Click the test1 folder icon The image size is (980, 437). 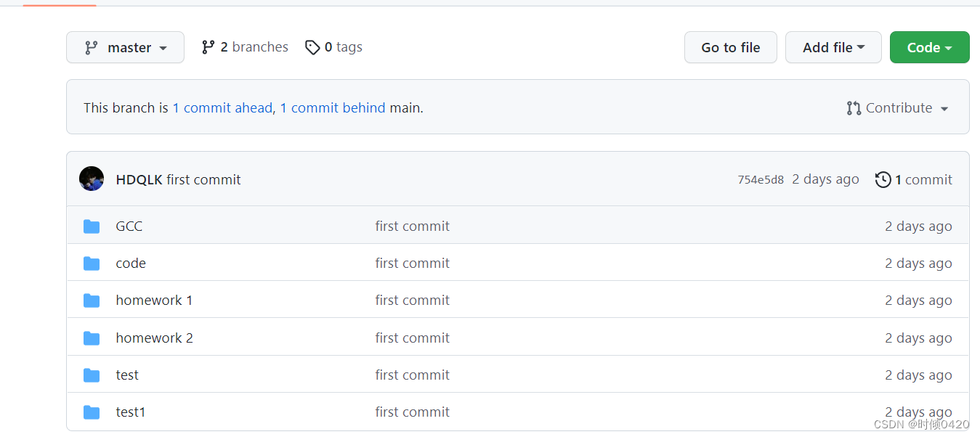[92, 412]
